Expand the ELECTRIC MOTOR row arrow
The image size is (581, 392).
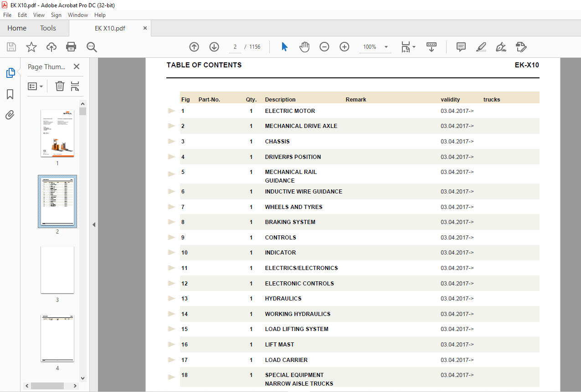pyautogui.click(x=172, y=111)
